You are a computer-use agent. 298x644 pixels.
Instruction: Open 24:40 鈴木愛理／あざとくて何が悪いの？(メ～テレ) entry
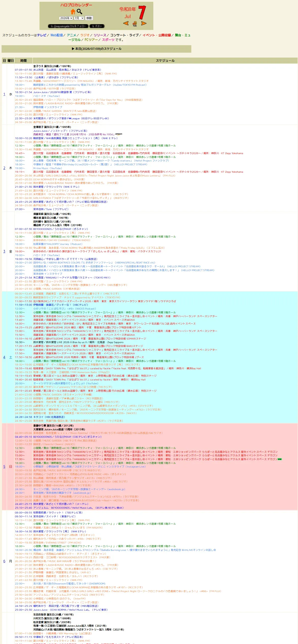(61, 504)
